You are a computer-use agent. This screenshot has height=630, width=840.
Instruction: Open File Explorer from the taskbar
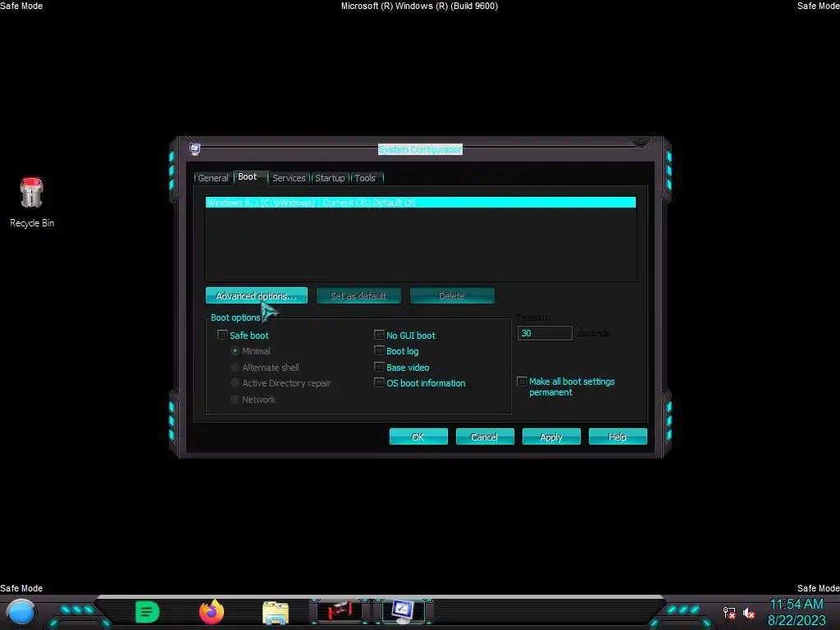coord(276,613)
